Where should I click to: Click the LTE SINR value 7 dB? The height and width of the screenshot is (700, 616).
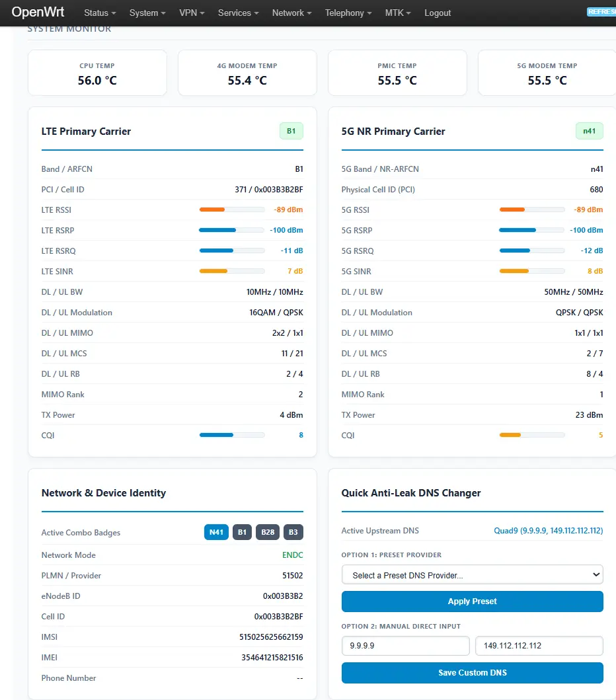(295, 271)
